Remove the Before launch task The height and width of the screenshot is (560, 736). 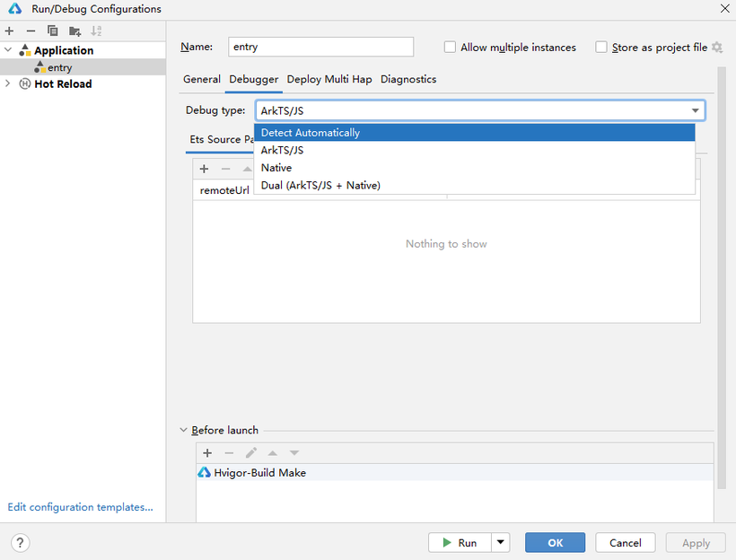coord(229,453)
